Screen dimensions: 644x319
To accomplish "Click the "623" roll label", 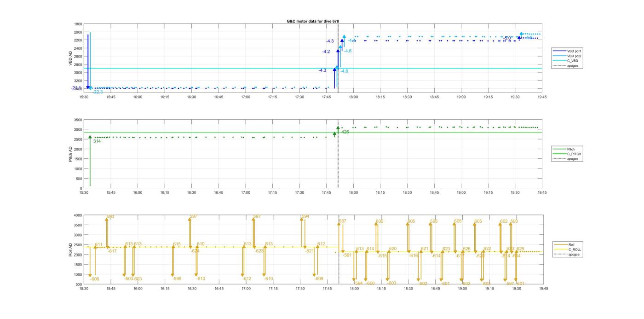I will [446, 249].
